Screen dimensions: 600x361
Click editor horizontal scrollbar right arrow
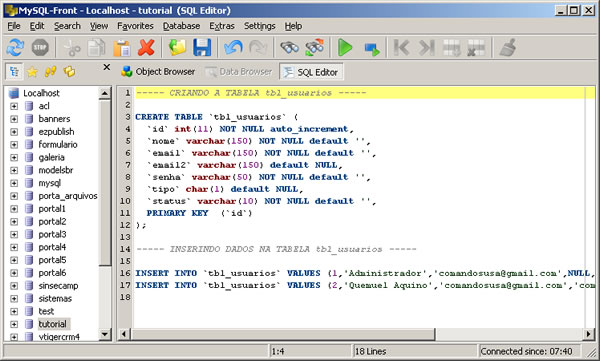pos(589,334)
